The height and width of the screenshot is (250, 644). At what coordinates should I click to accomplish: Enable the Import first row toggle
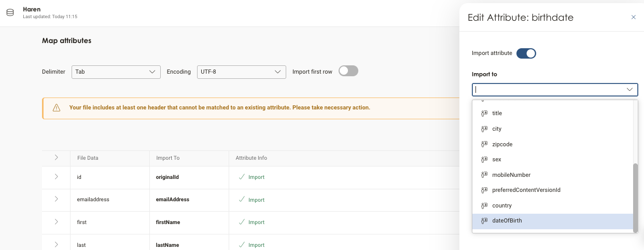click(348, 72)
